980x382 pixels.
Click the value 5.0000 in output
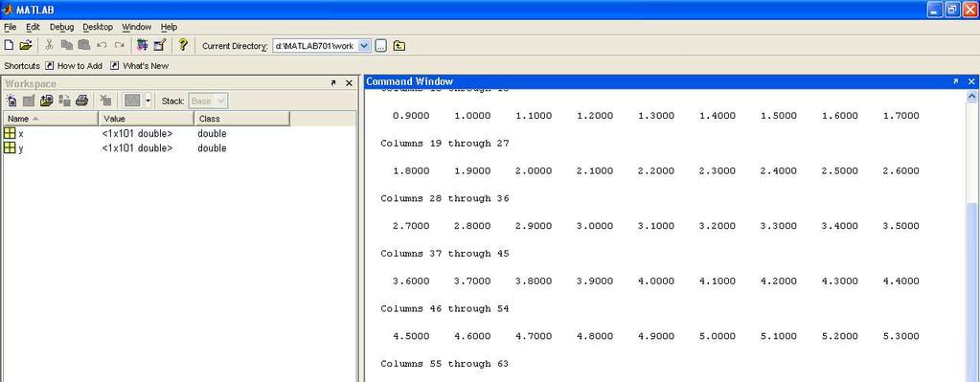pos(717,336)
